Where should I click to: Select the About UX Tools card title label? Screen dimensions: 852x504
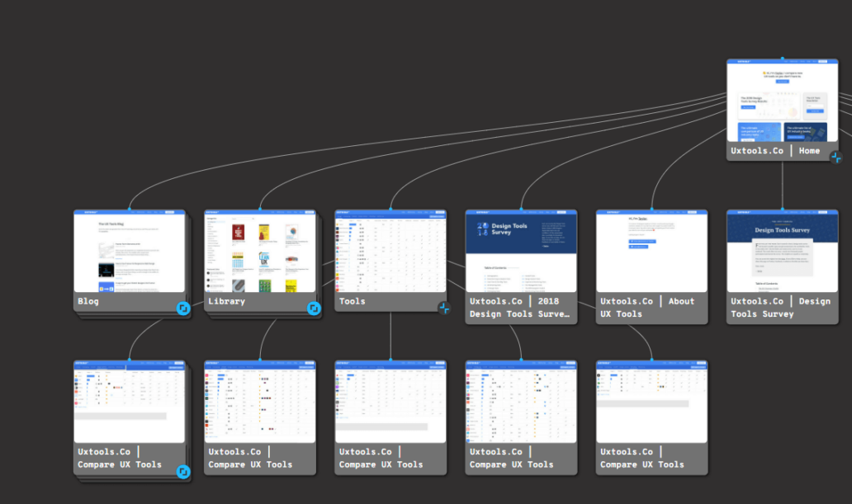tap(651, 308)
